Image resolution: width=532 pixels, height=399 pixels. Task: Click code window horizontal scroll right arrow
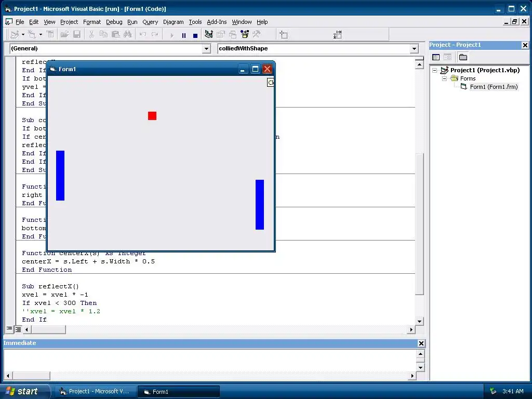pyautogui.click(x=411, y=329)
